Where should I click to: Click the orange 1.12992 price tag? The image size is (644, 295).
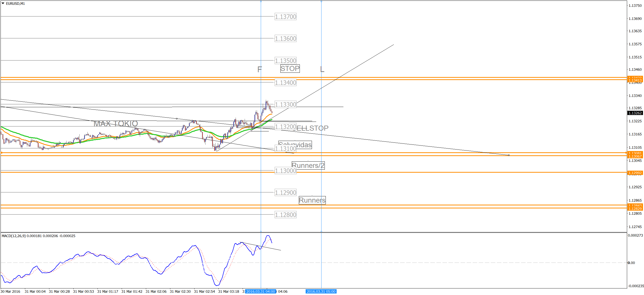point(635,173)
